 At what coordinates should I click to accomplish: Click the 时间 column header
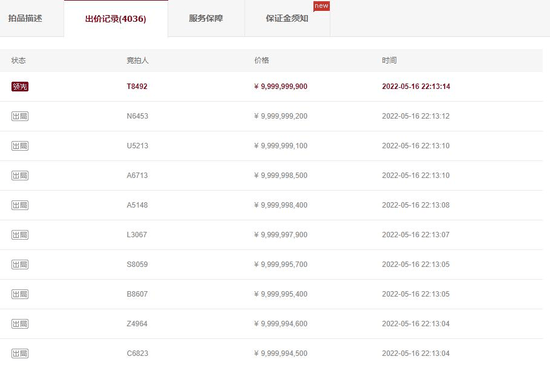tap(389, 60)
